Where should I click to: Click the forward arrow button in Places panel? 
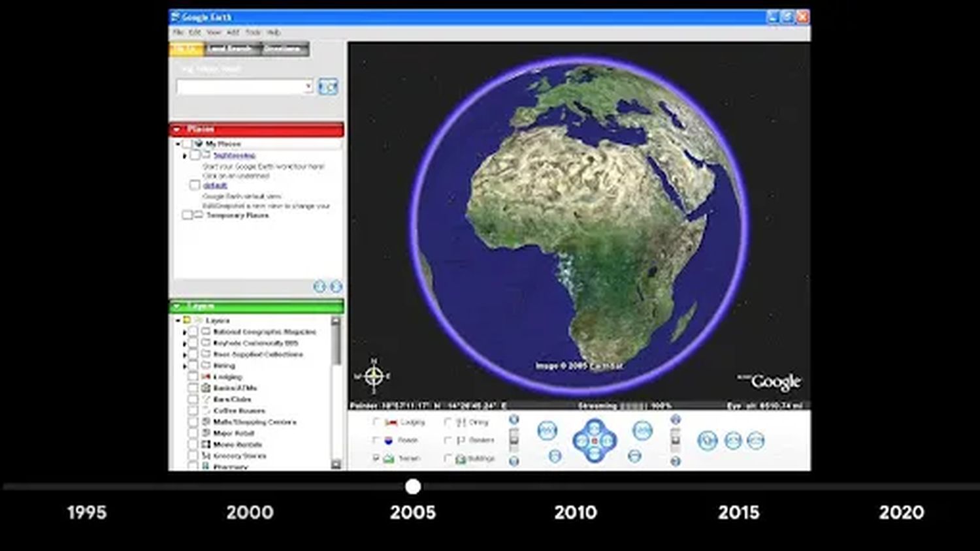336,287
